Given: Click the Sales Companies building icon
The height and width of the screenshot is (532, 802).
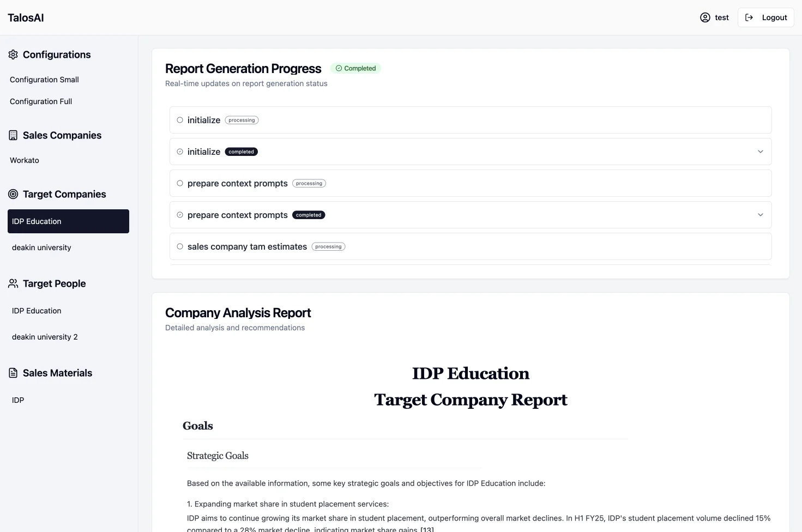Looking at the screenshot, I should (x=13, y=135).
